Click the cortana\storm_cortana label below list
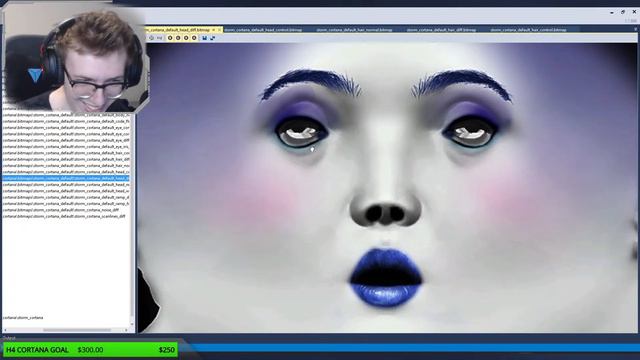This screenshot has height=360, width=640. pyautogui.click(x=23, y=318)
